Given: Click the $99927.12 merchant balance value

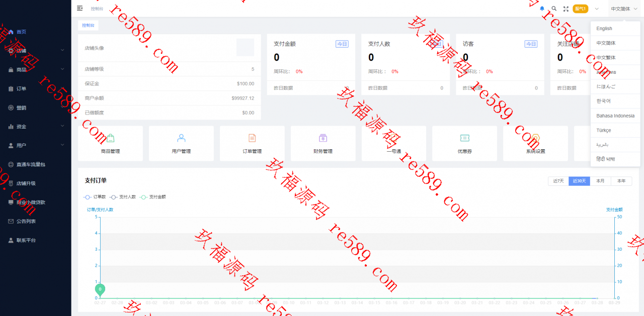Looking at the screenshot, I should [x=243, y=98].
